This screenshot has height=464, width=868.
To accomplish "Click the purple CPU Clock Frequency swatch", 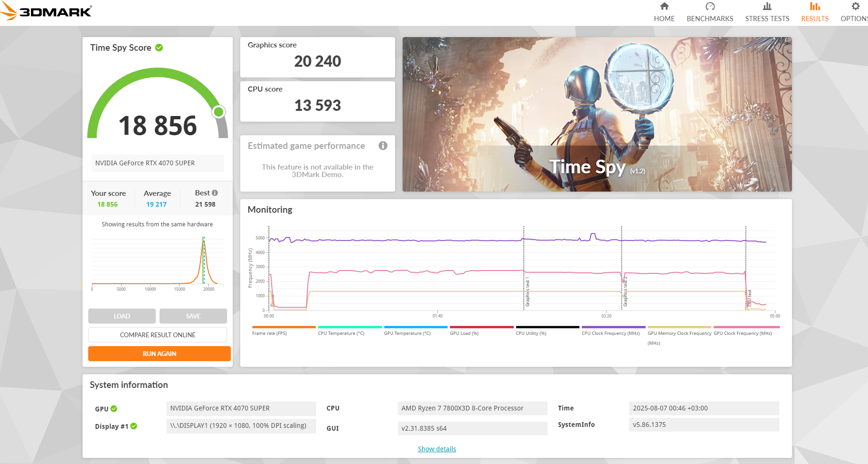I will [x=614, y=327].
